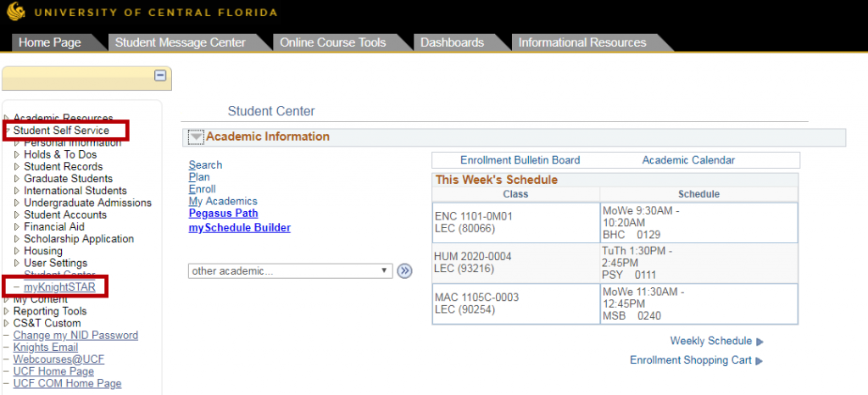Open the Pegasus Path link
Image resolution: width=868 pixels, height=395 pixels.
[223, 213]
